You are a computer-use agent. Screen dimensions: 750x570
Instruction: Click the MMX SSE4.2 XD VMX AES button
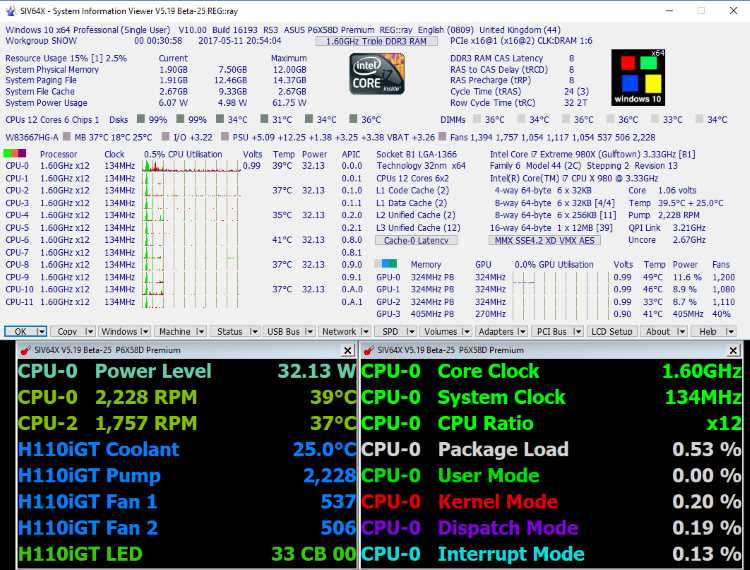point(544,241)
